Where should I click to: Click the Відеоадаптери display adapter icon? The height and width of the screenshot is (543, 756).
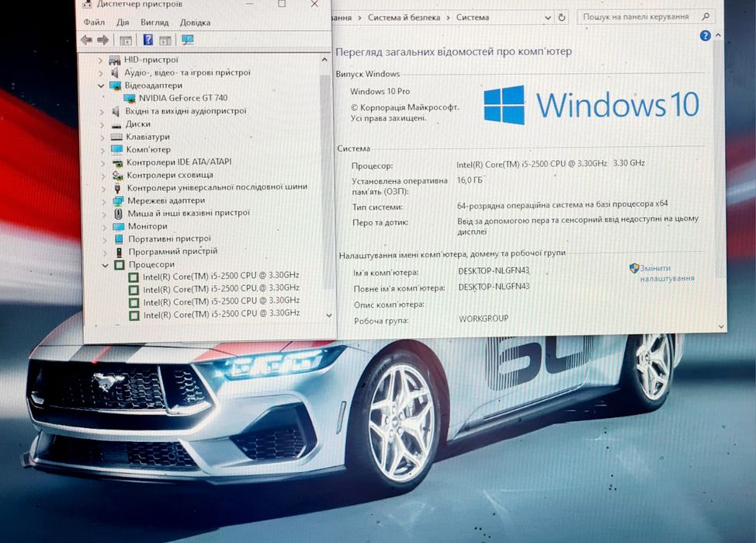click(115, 85)
